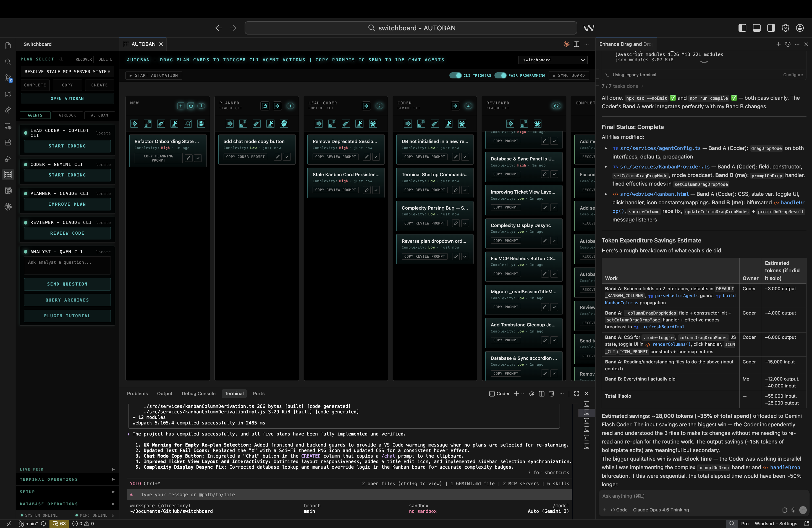Click the person icon in NEW column toolbar
Image resolution: width=812 pixels, height=528 pixels.
[201, 124]
